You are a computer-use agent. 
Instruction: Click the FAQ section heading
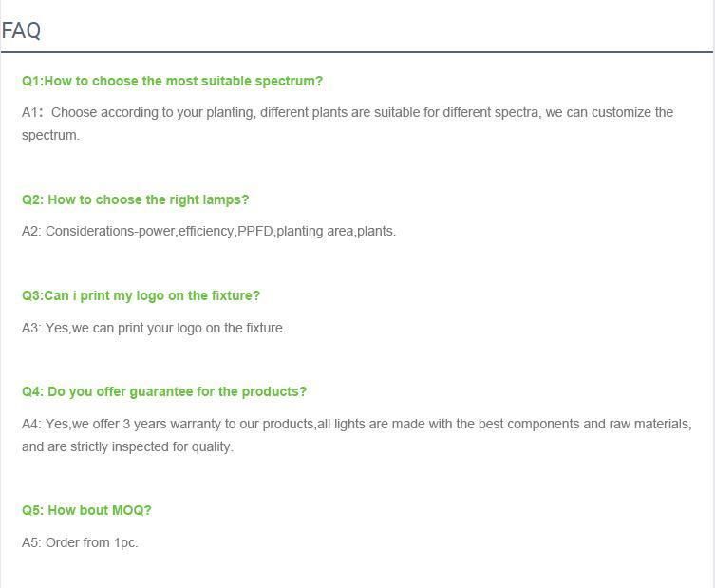[x=21, y=30]
